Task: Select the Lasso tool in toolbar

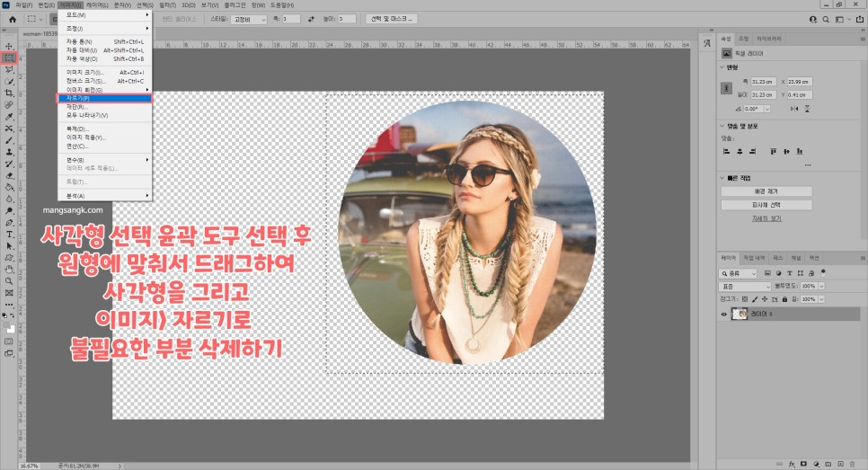Action: pyautogui.click(x=9, y=70)
